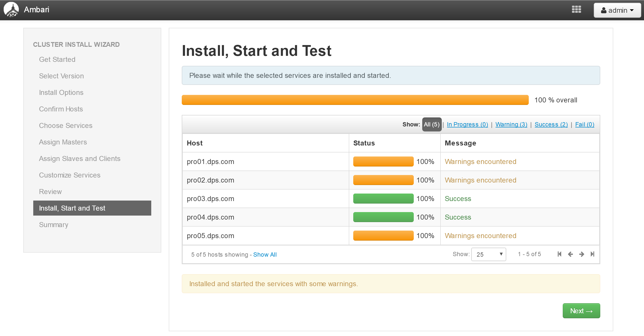
Task: Go to the previous page arrow
Action: 570,254
